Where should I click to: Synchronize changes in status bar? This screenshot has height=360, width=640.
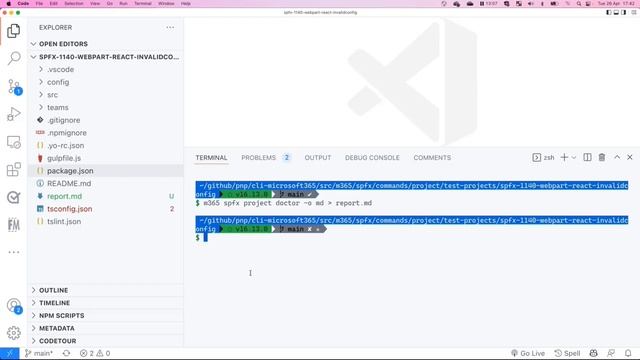66,353
